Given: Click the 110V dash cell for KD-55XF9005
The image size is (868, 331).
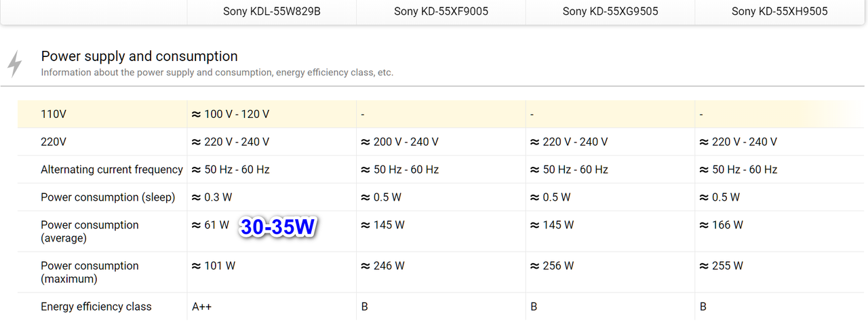Looking at the screenshot, I should (x=363, y=115).
